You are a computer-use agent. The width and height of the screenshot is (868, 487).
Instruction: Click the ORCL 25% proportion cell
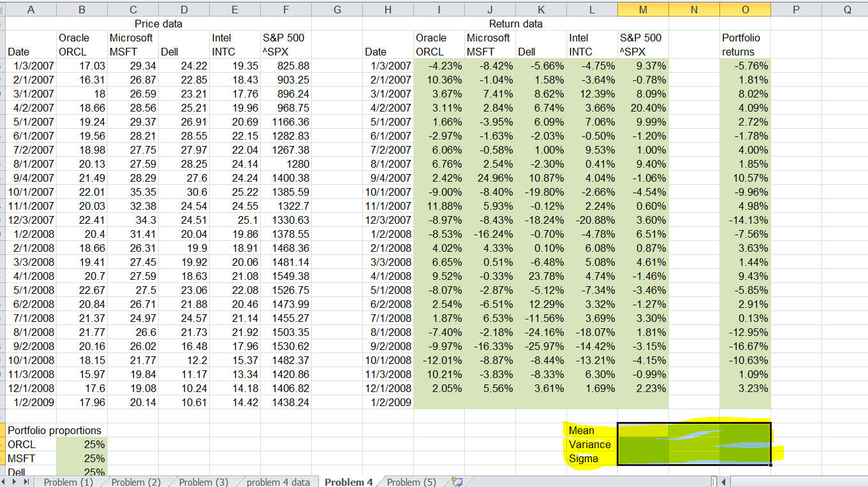click(x=82, y=444)
